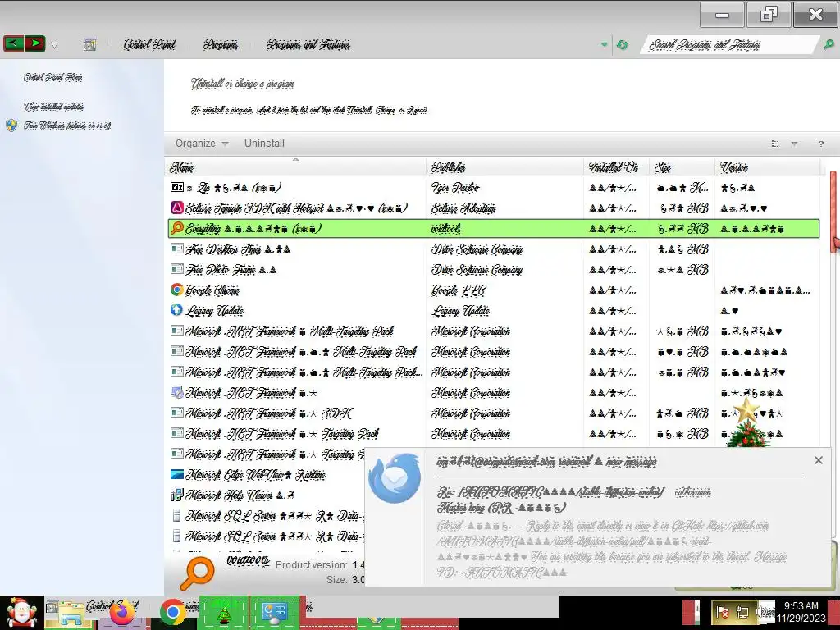Open the view options dropdown arrow
The image size is (840, 630).
coord(794,144)
